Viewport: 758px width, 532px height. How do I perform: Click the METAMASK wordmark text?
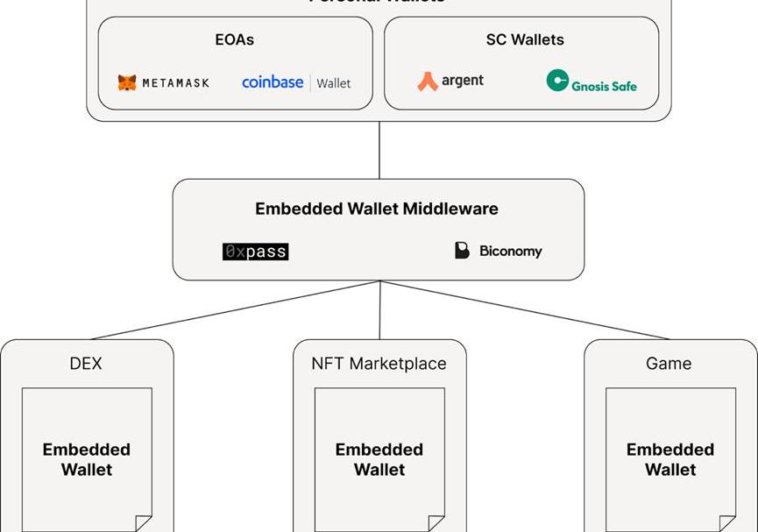pos(176,83)
